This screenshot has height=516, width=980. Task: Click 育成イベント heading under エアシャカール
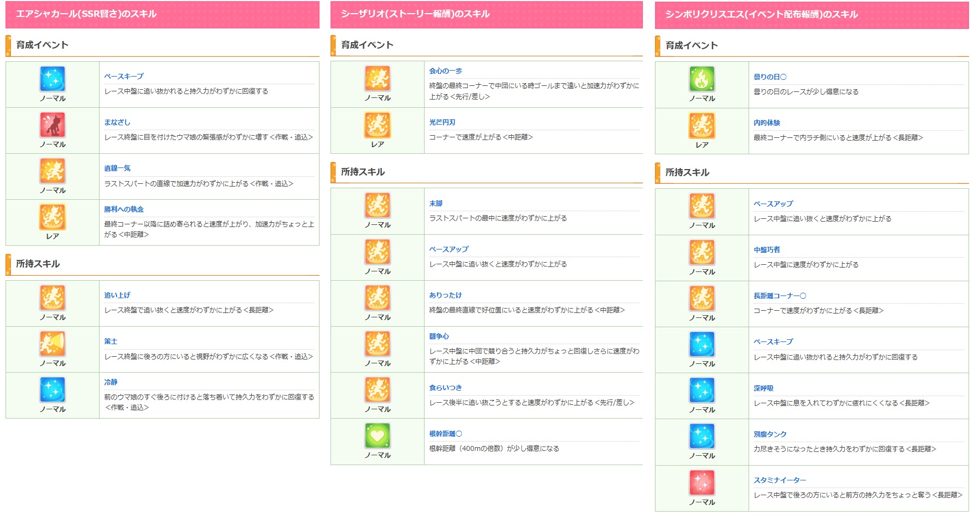pos(42,45)
